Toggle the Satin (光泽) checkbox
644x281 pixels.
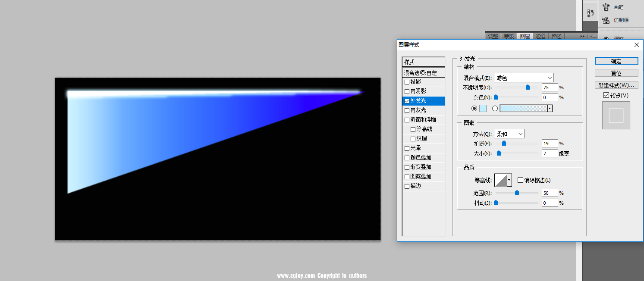point(407,148)
